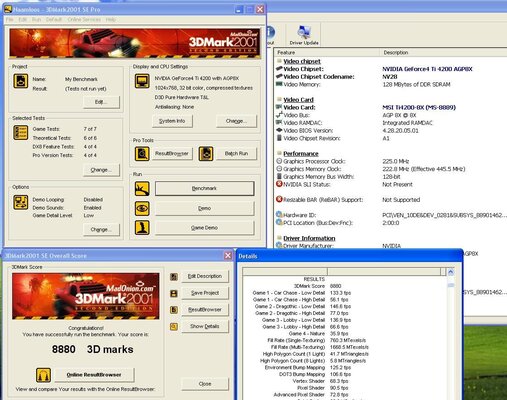Click the Game 4 - Nature result line
Viewport: 507px width, 400px height.
point(318,334)
